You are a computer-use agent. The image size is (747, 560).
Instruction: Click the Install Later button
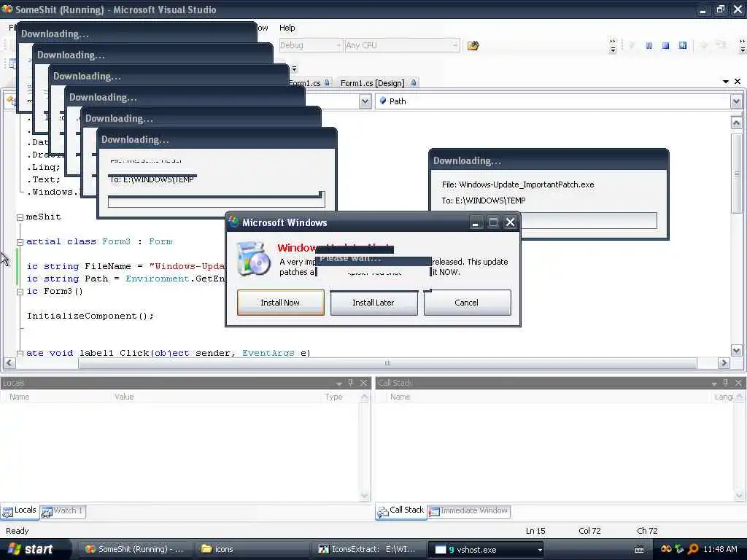(x=373, y=303)
